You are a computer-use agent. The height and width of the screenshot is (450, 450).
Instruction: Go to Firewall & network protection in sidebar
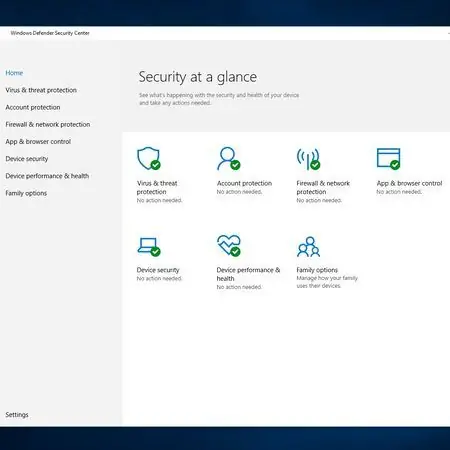tap(48, 124)
